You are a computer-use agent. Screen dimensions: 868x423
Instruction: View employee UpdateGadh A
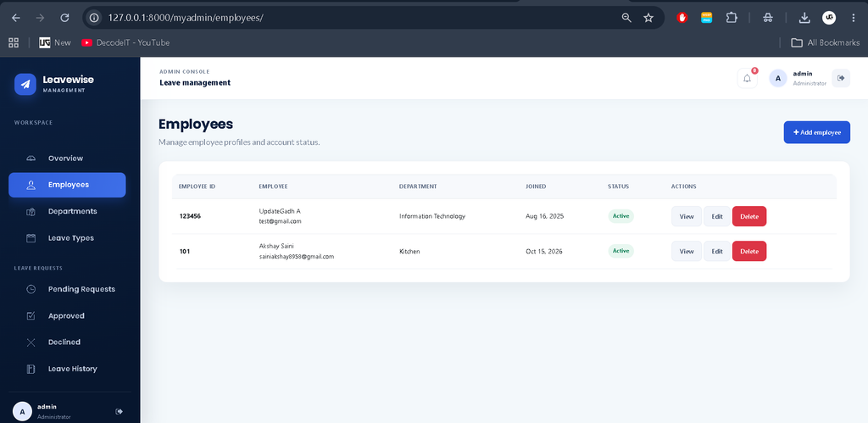687,216
